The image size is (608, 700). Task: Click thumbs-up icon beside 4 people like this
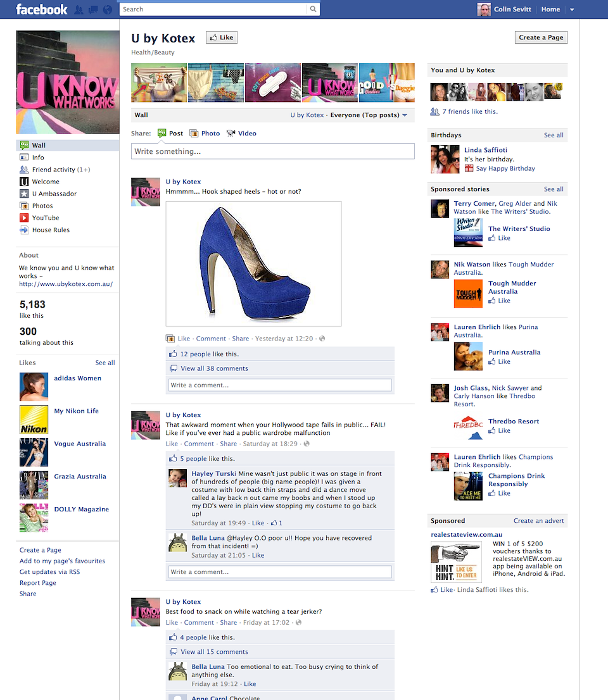173,637
